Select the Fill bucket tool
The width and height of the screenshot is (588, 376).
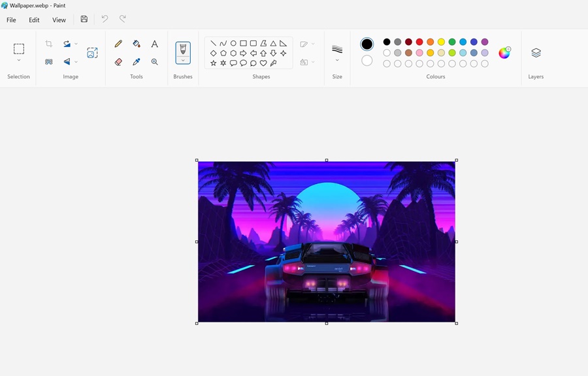point(137,44)
